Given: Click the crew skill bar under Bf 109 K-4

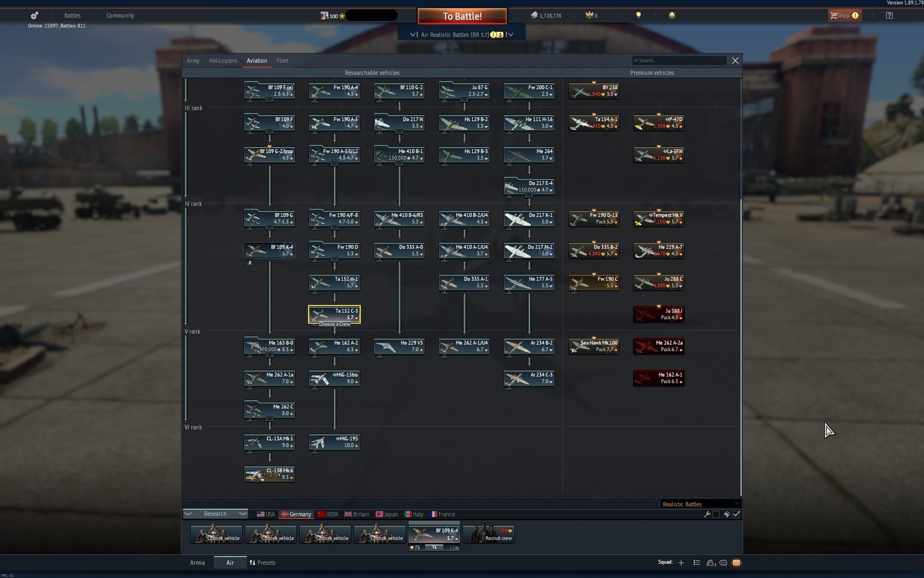Looking at the screenshot, I should coord(434,547).
